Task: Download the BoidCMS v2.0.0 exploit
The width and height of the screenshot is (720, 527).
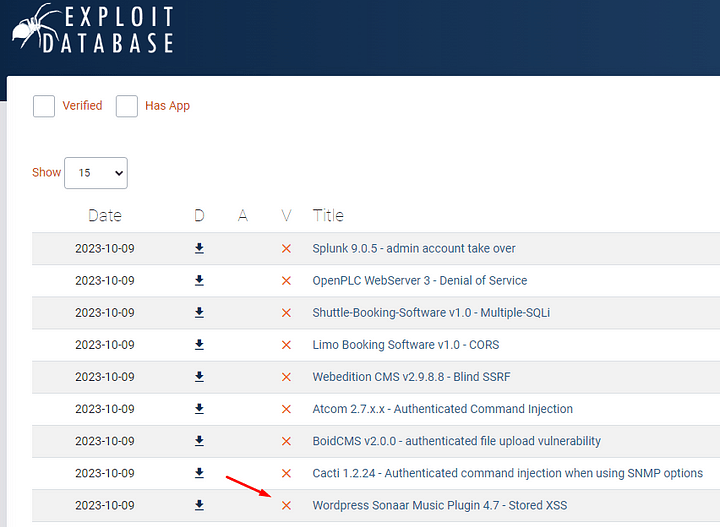Action: [199, 441]
